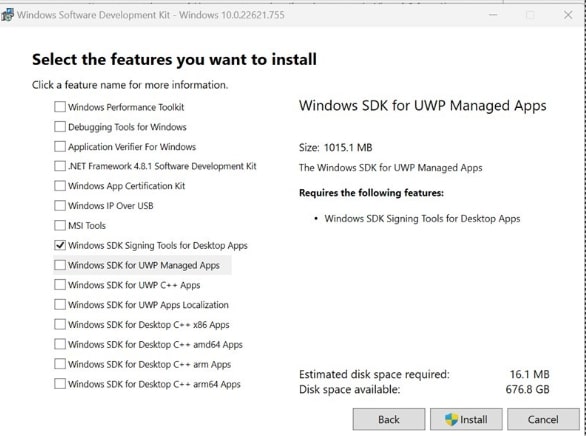The image size is (586, 436).
Task: Select the MSI Tools feature name
Action: click(87, 226)
